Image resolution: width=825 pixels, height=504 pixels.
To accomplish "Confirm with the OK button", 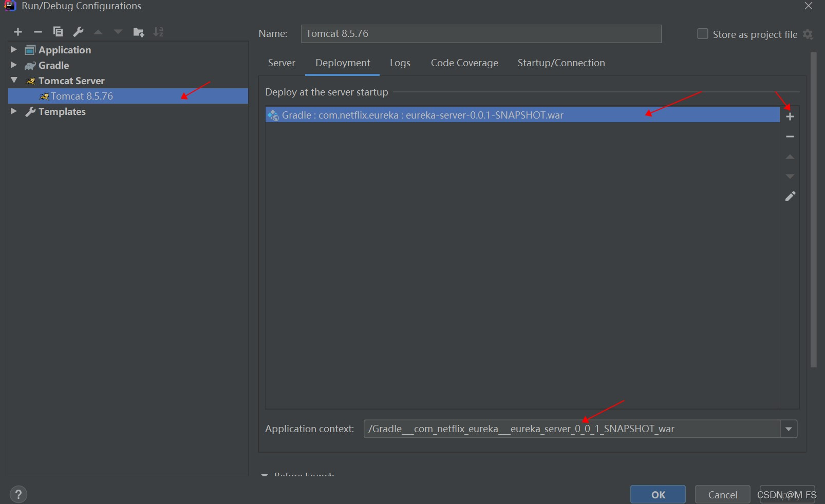I will (658, 495).
